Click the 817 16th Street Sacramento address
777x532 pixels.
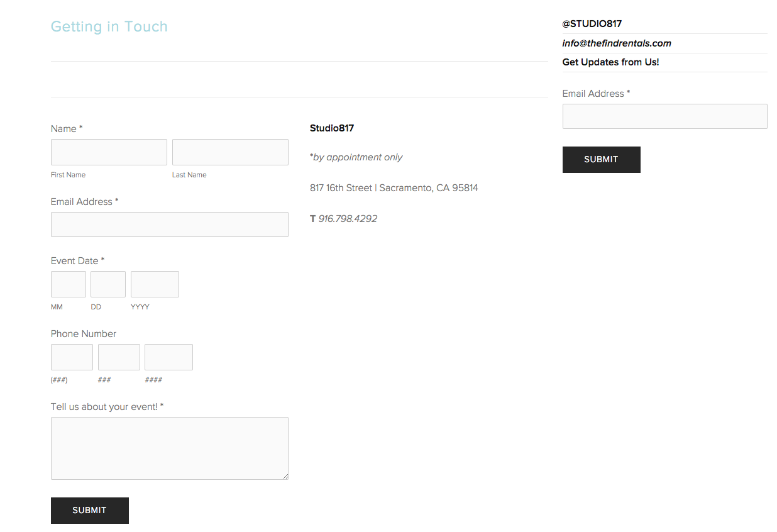point(394,188)
